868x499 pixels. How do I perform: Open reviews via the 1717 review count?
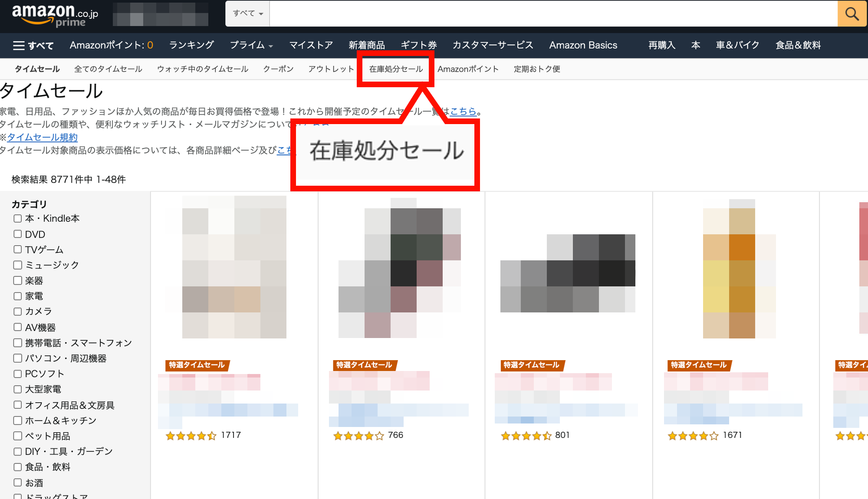pyautogui.click(x=230, y=435)
